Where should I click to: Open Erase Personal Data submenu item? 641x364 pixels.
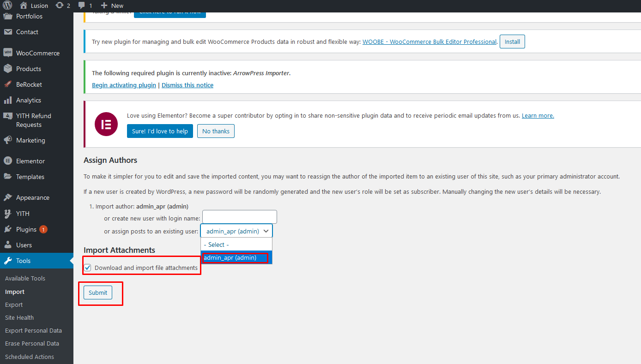pos(32,343)
